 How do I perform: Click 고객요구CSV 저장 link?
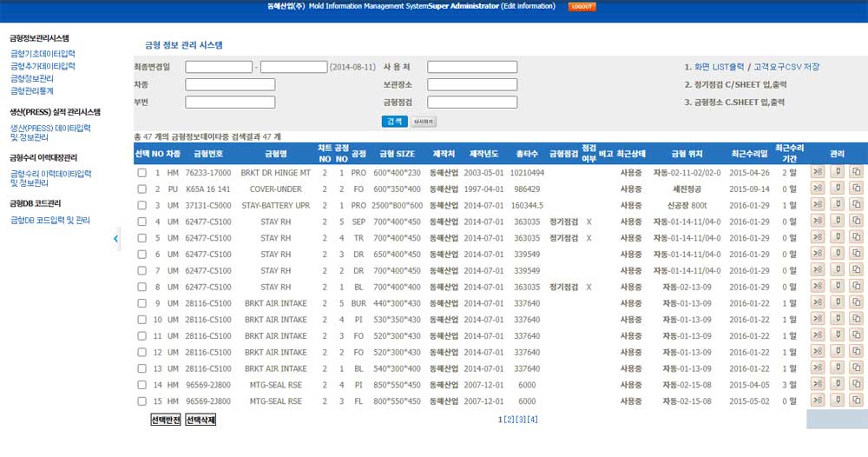coord(786,67)
